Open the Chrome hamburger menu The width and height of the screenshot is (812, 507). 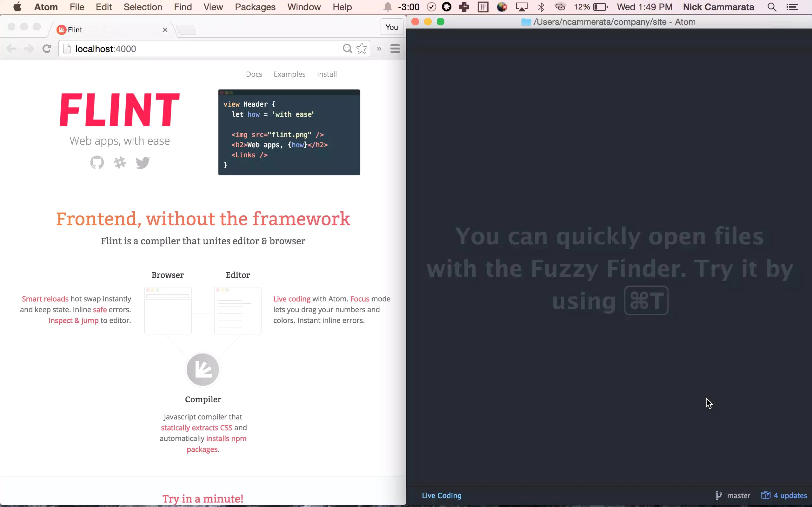(395, 49)
